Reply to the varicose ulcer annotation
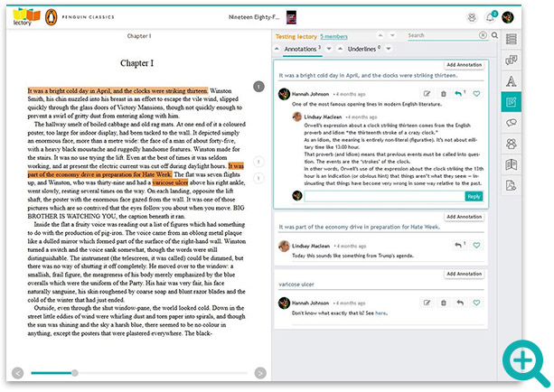The height and width of the screenshot is (392, 554). (460, 303)
